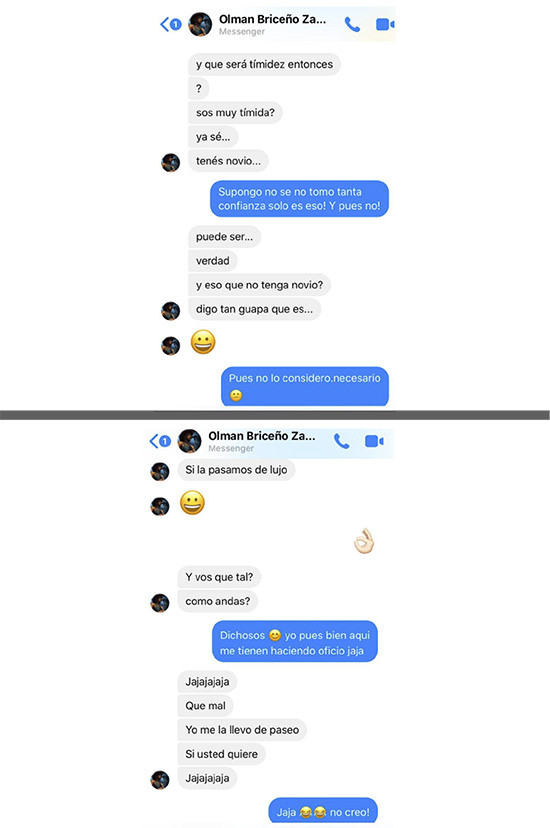The width and height of the screenshot is (550, 828).
Task: Start voice call in lower chat header
Action: [342, 441]
